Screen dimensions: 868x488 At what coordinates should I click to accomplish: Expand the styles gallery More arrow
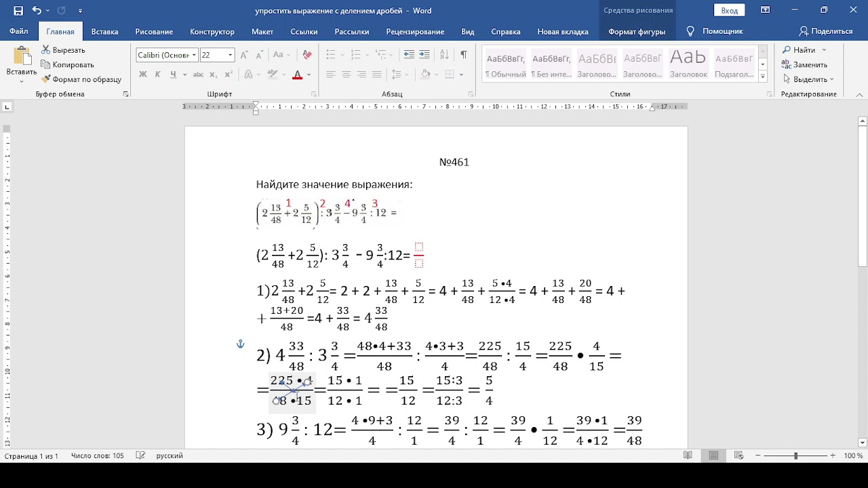point(763,77)
